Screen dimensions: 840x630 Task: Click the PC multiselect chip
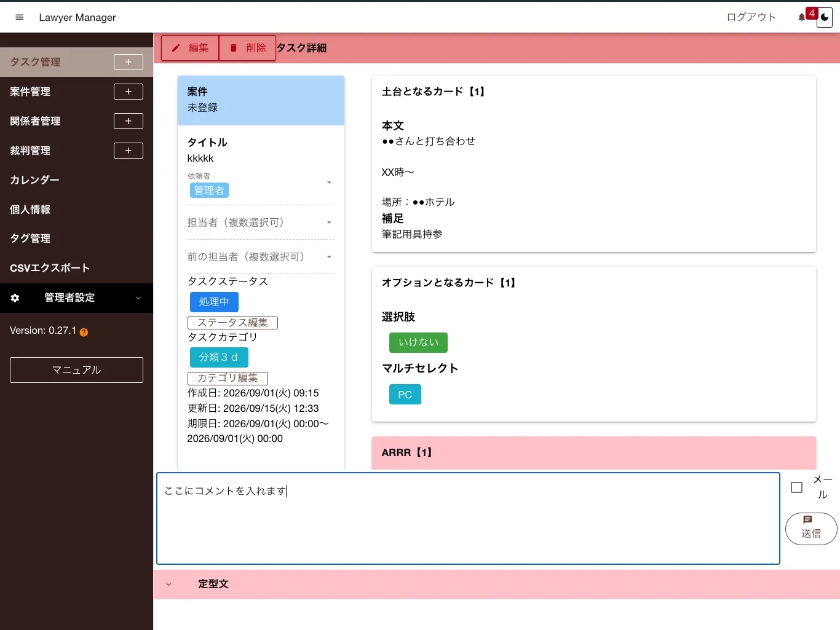tap(405, 395)
